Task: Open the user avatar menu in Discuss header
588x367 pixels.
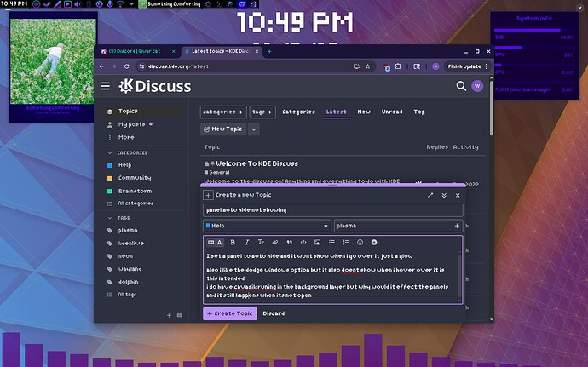Action: (477, 86)
